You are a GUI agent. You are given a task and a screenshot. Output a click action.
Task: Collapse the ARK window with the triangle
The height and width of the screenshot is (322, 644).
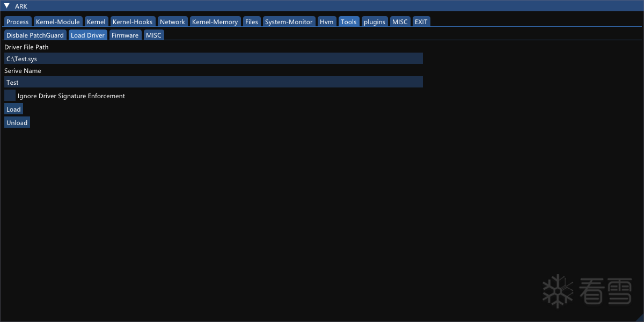pyautogui.click(x=7, y=6)
